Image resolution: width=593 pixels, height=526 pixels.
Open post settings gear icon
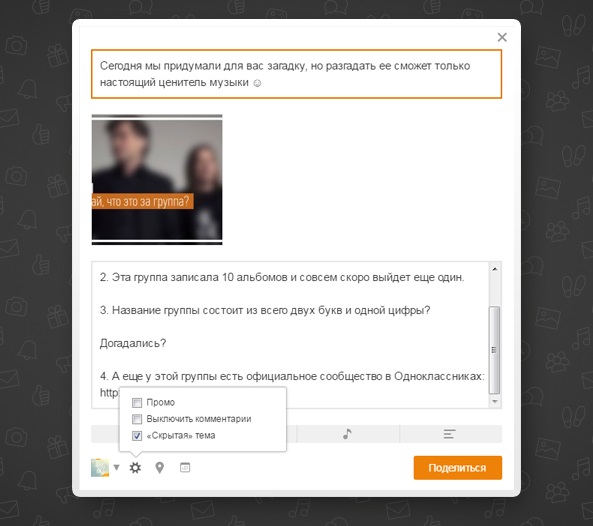[135, 468]
